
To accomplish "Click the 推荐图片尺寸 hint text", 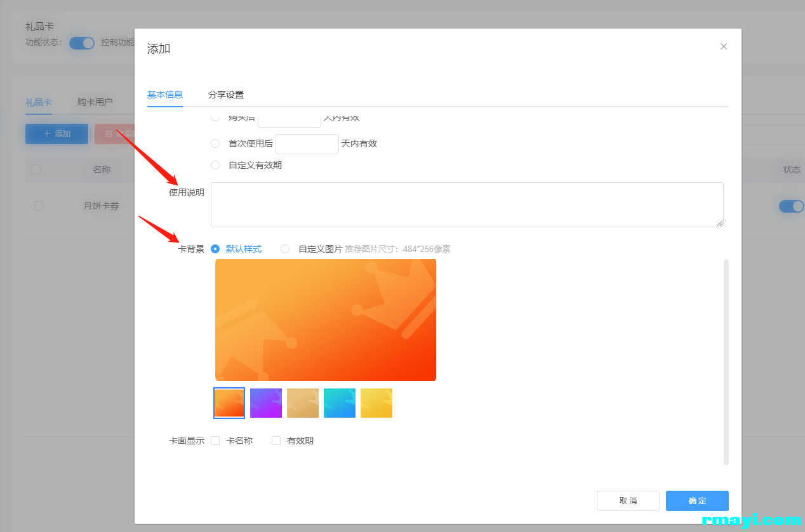I will (x=398, y=249).
